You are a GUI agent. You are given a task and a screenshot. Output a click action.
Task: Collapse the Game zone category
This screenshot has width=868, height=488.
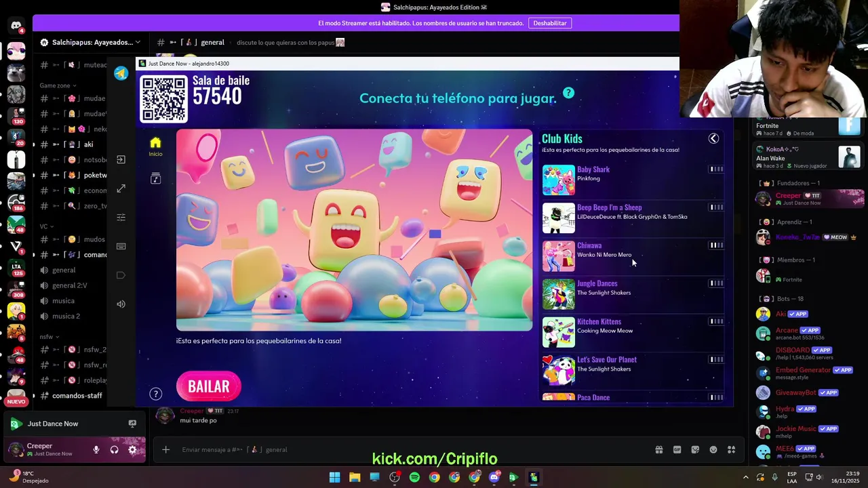coord(58,85)
